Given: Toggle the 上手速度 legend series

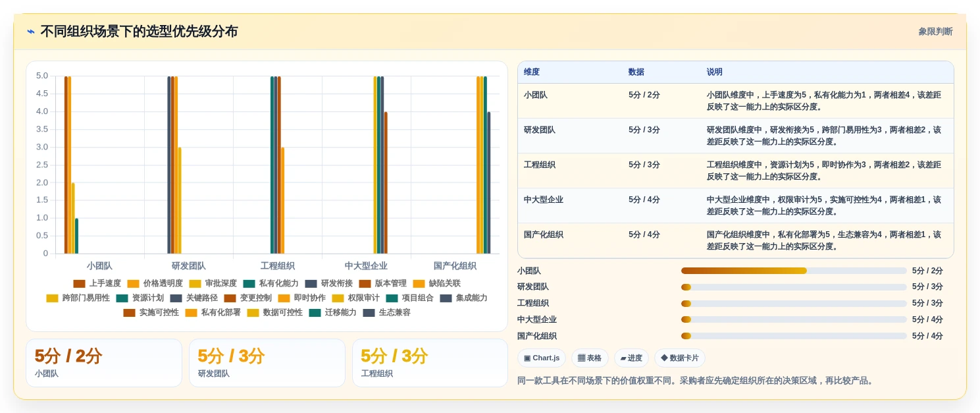Looking at the screenshot, I should point(97,283).
